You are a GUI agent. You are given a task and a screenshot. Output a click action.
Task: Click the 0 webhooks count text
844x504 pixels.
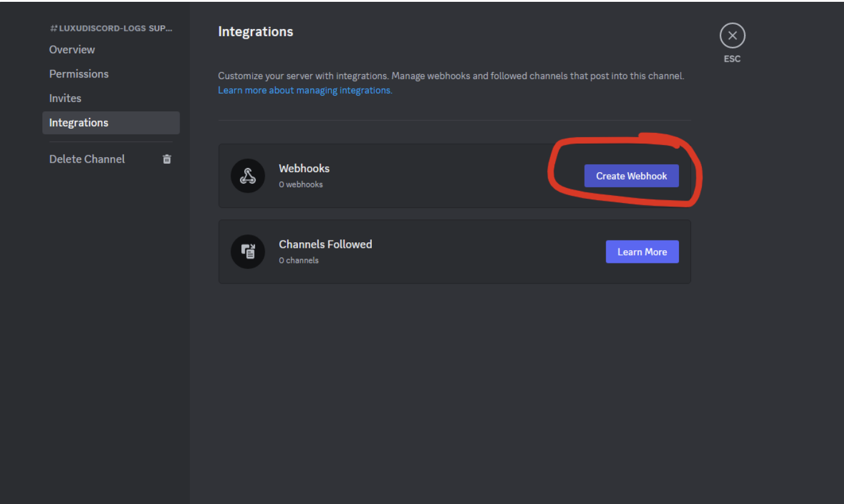(300, 184)
